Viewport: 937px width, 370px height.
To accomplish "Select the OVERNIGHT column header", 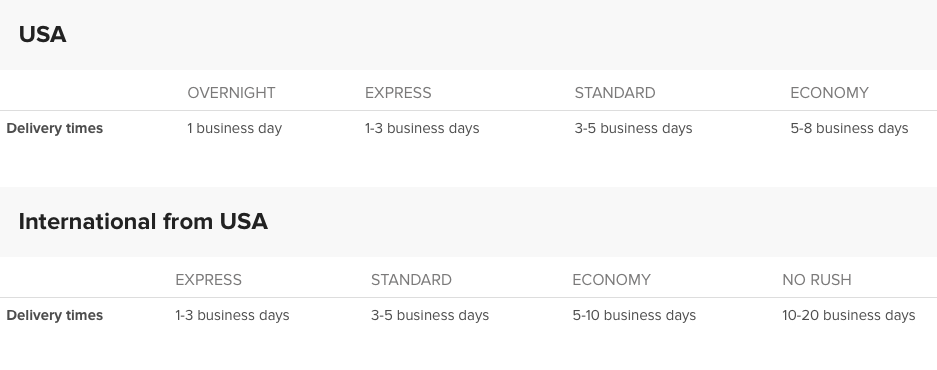I will pos(231,93).
